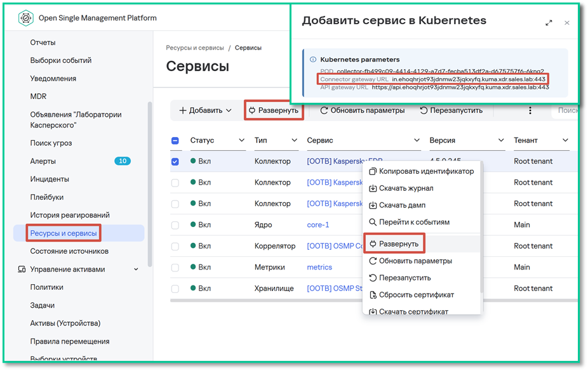Click the Connector gateway URL value text

pyautogui.click(x=469, y=79)
